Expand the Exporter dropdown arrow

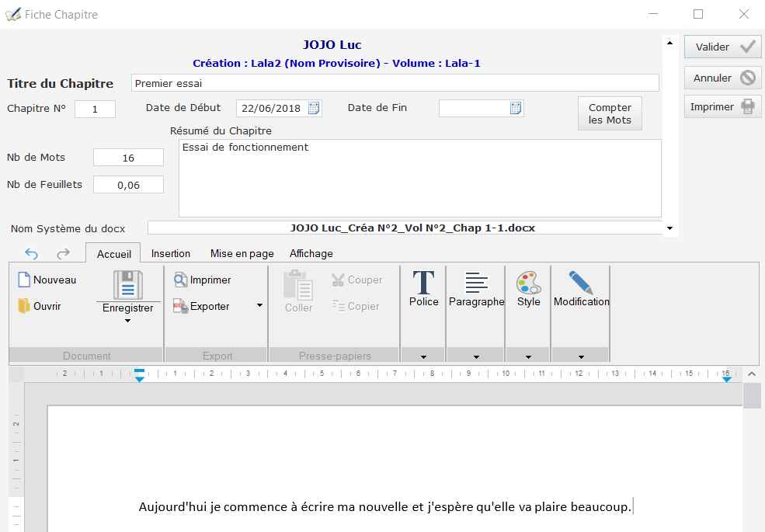tap(260, 305)
